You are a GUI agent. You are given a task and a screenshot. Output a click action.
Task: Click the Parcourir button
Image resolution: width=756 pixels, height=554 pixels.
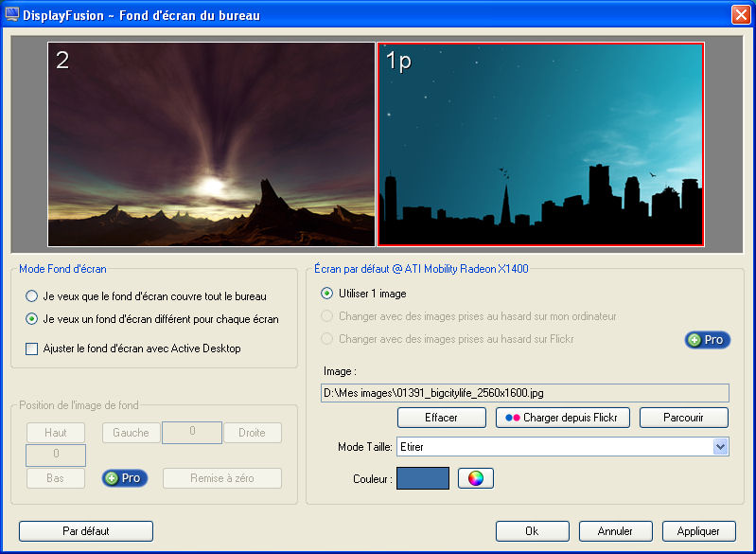tap(683, 418)
